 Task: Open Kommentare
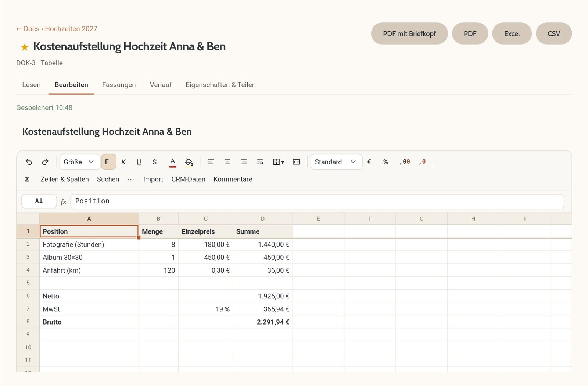[233, 179]
